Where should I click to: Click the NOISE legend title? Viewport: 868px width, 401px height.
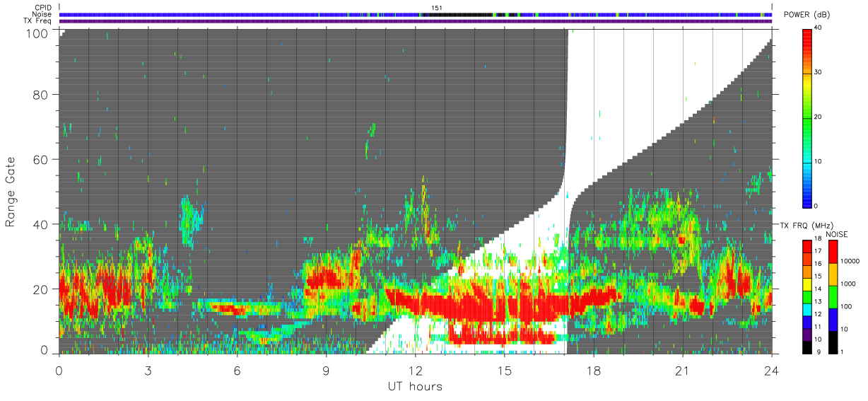(x=838, y=234)
